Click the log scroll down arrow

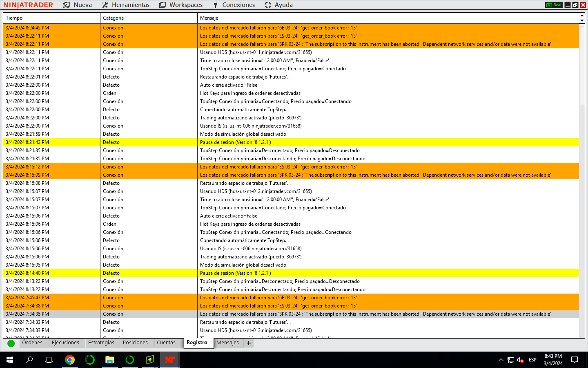pos(582,20)
